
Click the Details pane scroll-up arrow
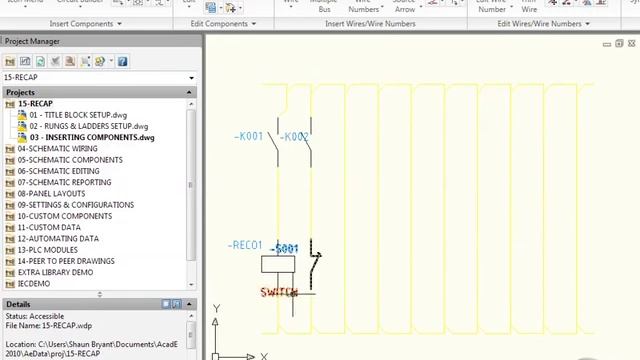pos(191,316)
